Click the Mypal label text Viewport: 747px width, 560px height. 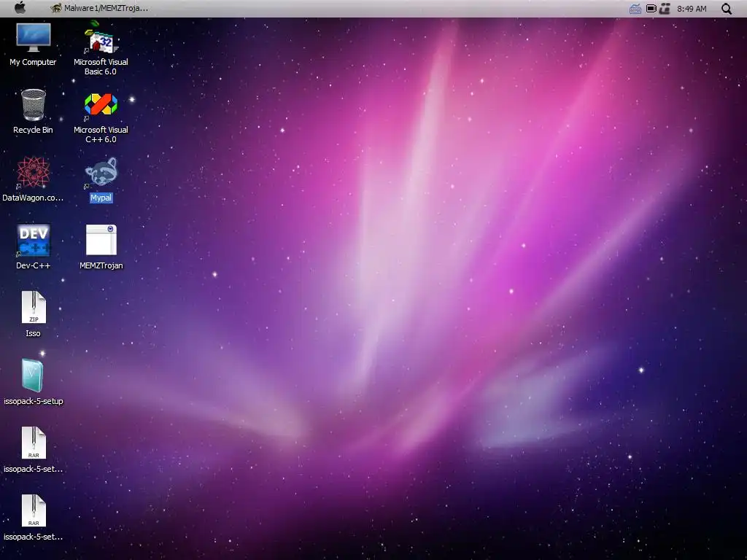coord(101,198)
